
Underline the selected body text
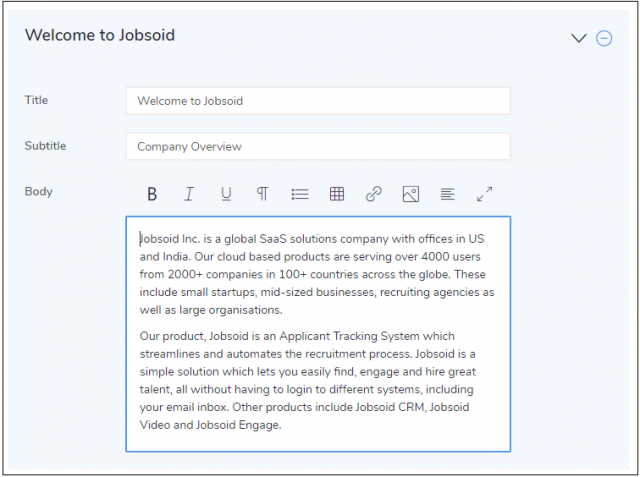click(x=226, y=194)
